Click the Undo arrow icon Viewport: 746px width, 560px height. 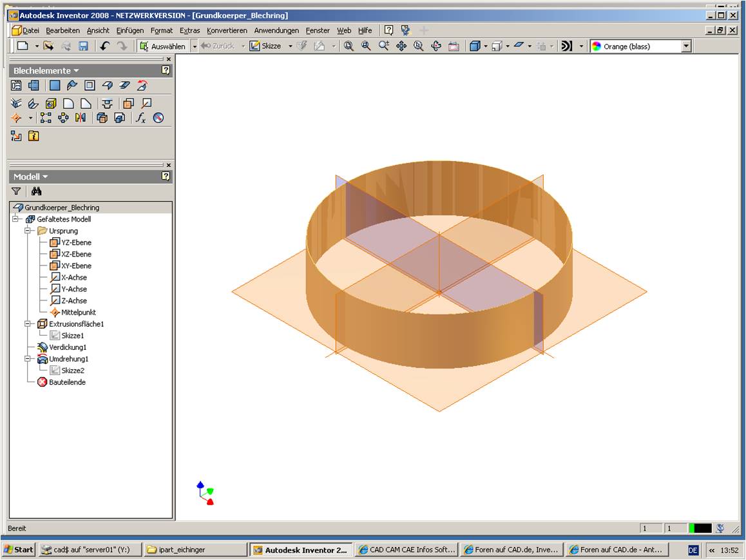[105, 46]
